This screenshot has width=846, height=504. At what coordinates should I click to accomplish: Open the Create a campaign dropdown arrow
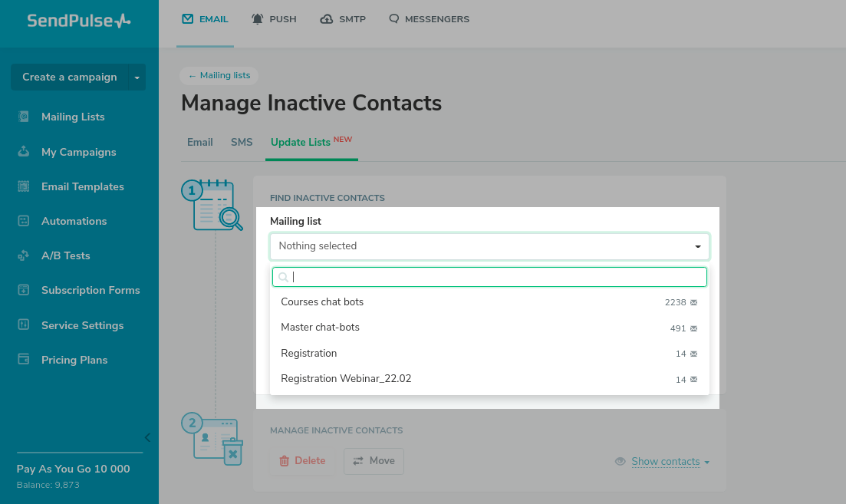coord(137,77)
